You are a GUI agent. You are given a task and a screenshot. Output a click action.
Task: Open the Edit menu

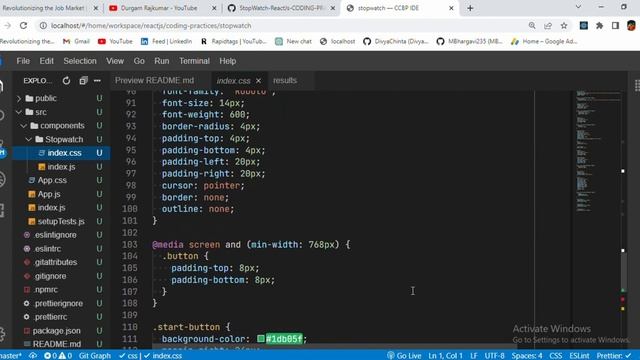pos(47,61)
